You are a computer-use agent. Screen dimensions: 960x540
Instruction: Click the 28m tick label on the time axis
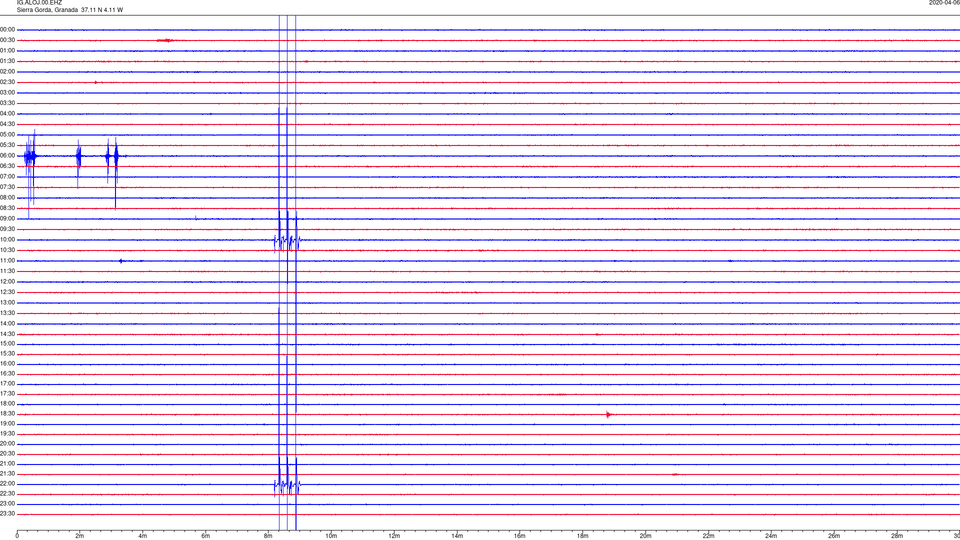[x=897, y=536]
